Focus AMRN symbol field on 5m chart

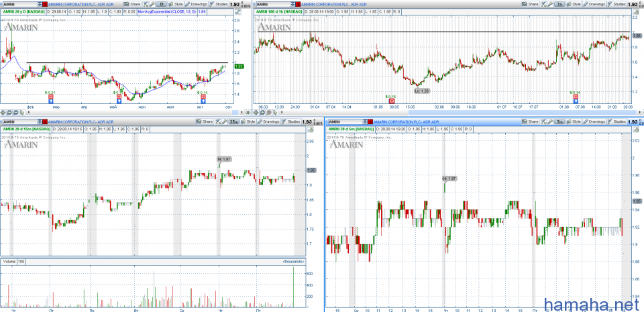pyautogui.click(x=345, y=121)
